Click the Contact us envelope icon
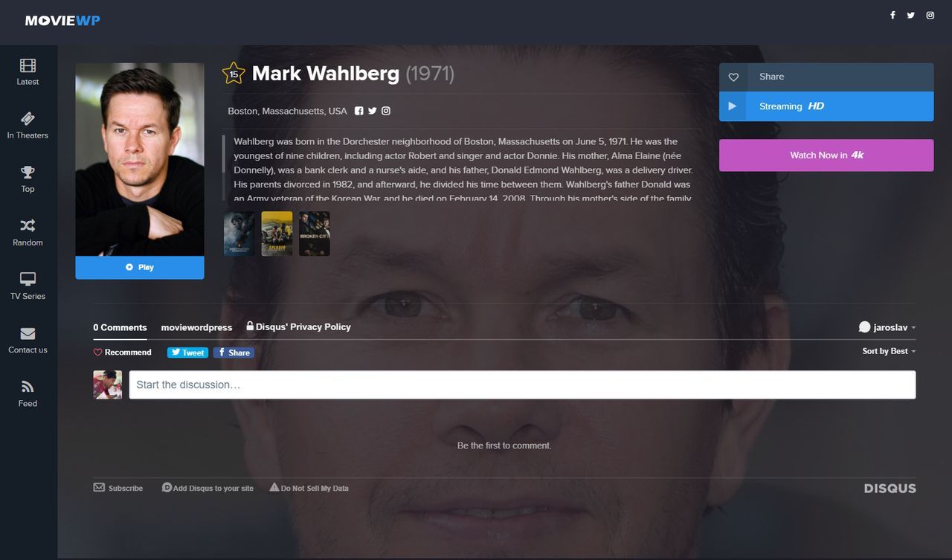Screen dimensions: 952x560 click(28, 333)
